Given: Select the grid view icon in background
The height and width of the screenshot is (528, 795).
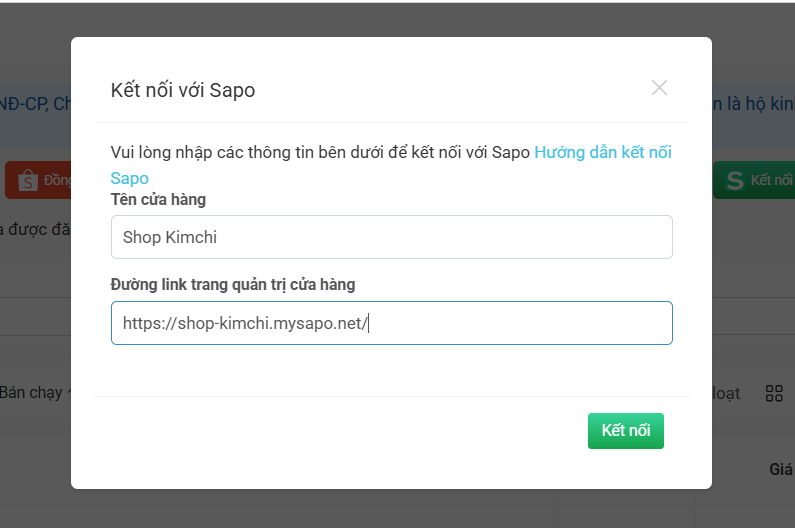Looking at the screenshot, I should 774,393.
